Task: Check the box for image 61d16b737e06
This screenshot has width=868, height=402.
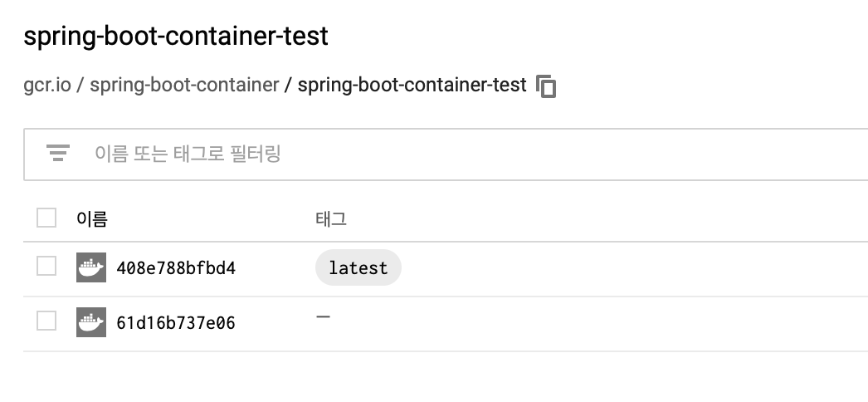Action: click(x=46, y=321)
